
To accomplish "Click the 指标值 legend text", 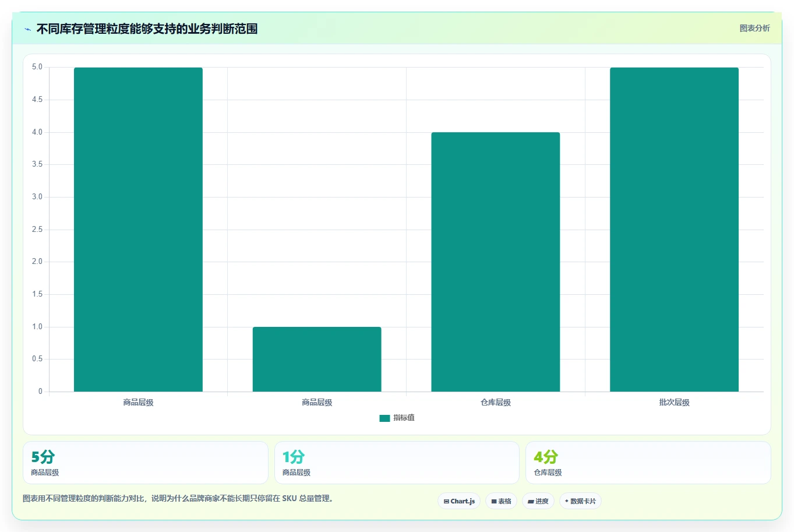I will pyautogui.click(x=404, y=418).
